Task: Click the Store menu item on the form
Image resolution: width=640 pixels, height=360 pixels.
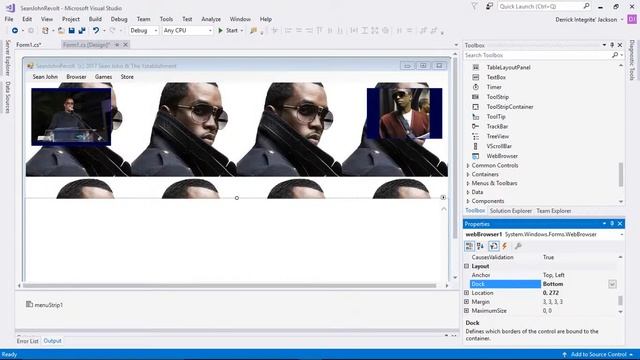Action: (x=127, y=77)
